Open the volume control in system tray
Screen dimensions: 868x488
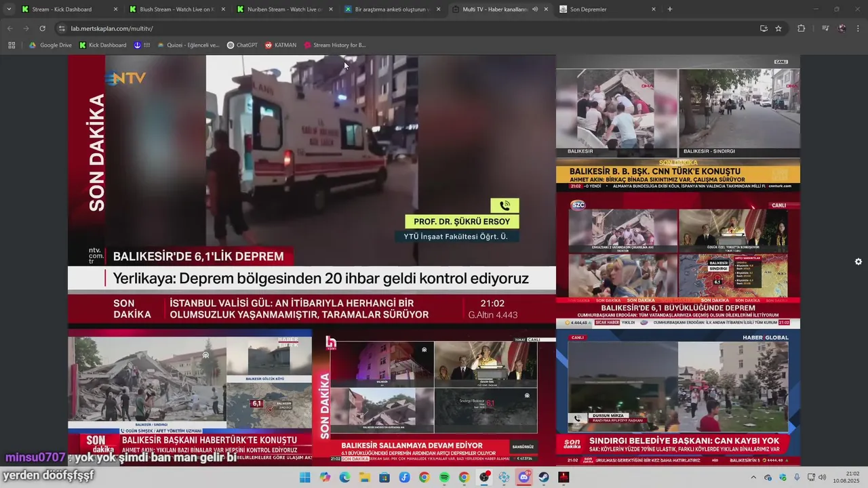[x=823, y=477]
